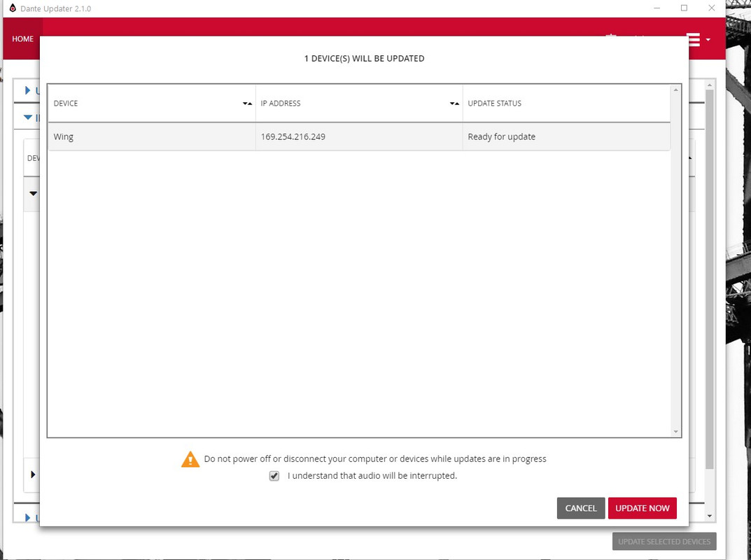Cancel the device update dialog

coord(580,507)
